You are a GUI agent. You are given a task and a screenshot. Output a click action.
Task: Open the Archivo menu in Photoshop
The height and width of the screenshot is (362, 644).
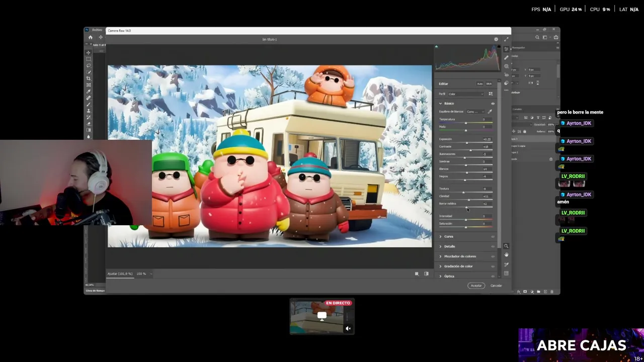click(97, 30)
